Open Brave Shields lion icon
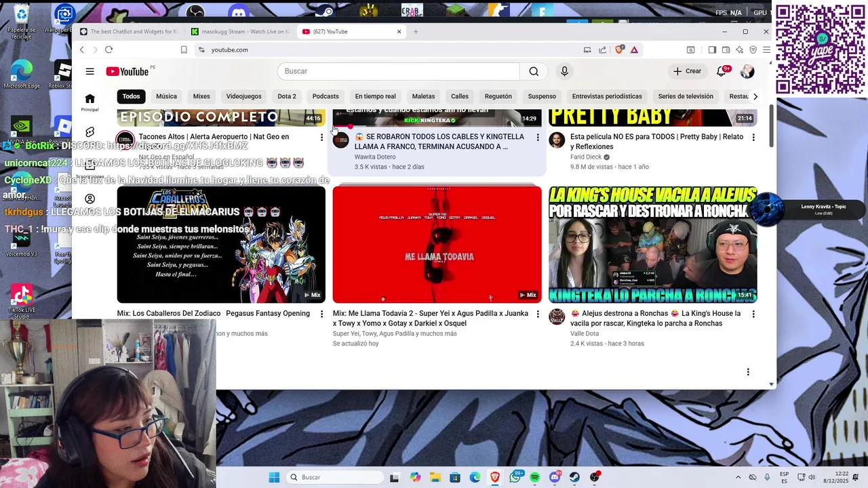Viewport: 868px width, 488px height. point(619,49)
